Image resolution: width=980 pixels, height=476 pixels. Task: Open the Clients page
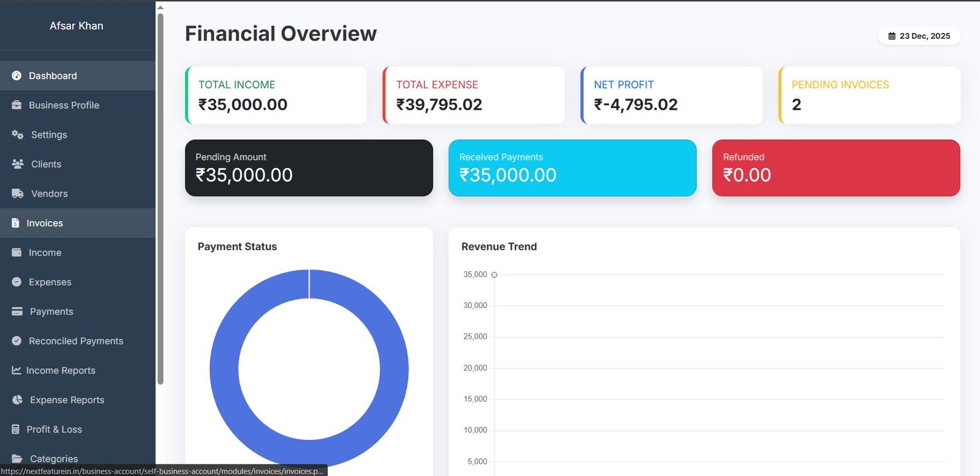[x=78, y=164]
